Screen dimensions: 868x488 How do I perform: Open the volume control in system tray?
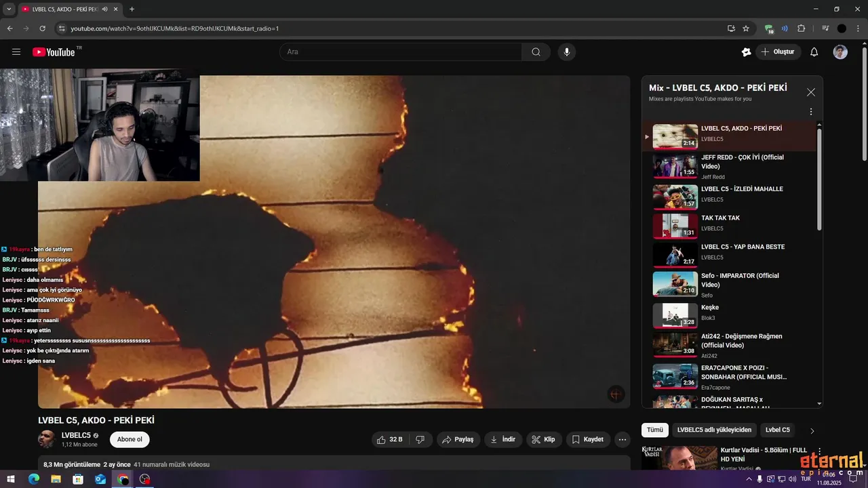[x=793, y=479]
